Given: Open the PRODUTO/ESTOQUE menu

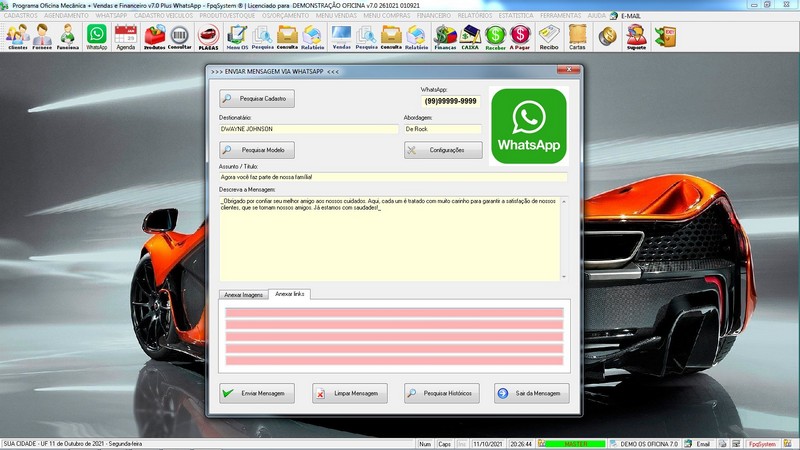Looking at the screenshot, I should tap(227, 16).
